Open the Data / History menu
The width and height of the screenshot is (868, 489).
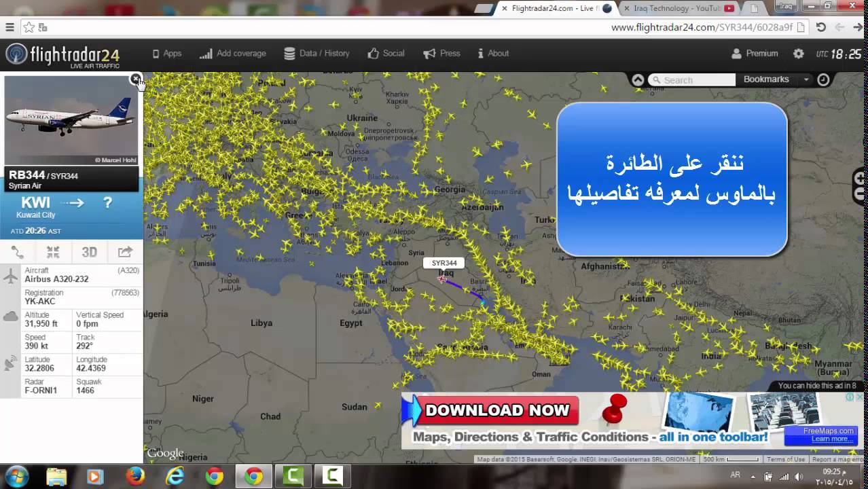pyautogui.click(x=317, y=54)
